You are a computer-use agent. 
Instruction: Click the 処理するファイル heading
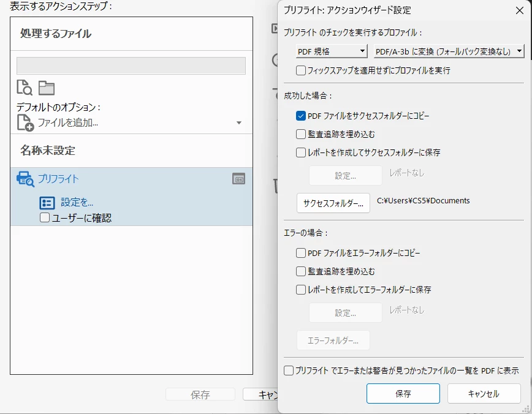coord(56,33)
